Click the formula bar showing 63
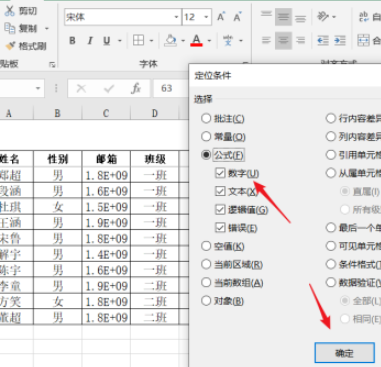The width and height of the screenshot is (381, 367). click(x=171, y=88)
